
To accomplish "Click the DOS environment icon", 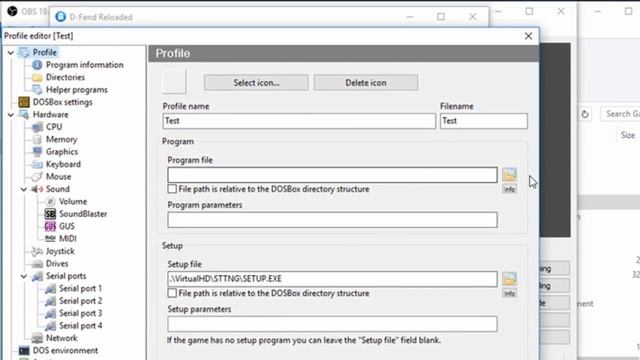I will click(x=24, y=350).
